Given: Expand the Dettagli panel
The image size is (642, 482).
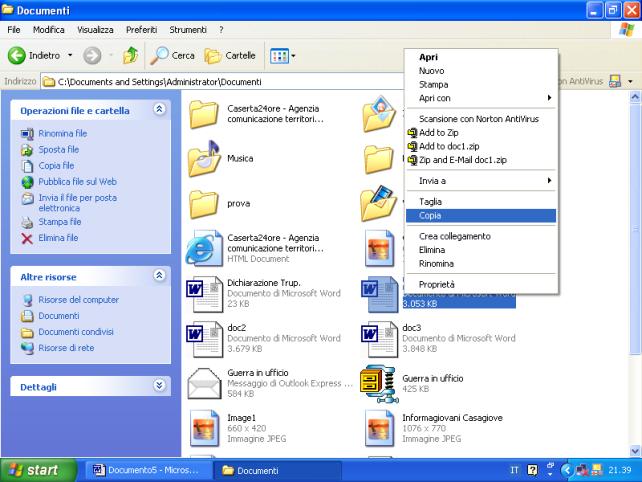Looking at the screenshot, I should (x=160, y=385).
